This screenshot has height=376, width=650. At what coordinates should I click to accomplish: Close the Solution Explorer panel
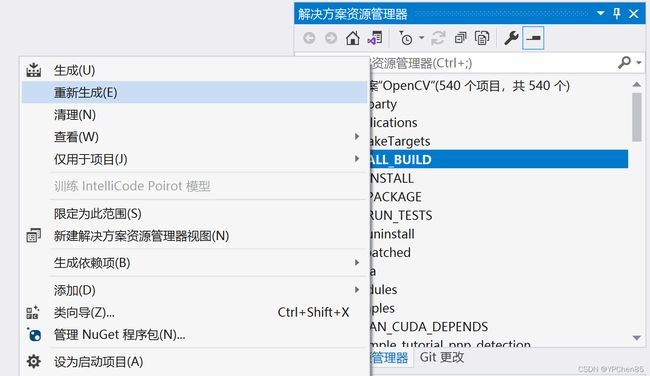coord(634,13)
